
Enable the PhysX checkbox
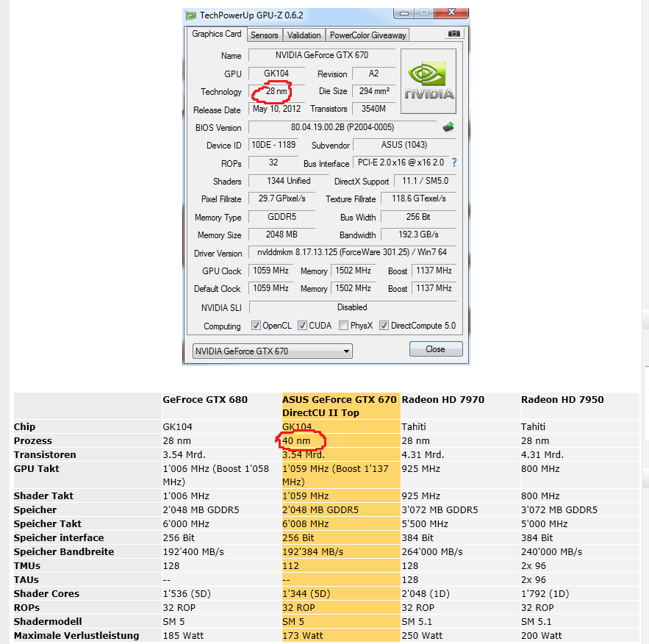tap(343, 326)
